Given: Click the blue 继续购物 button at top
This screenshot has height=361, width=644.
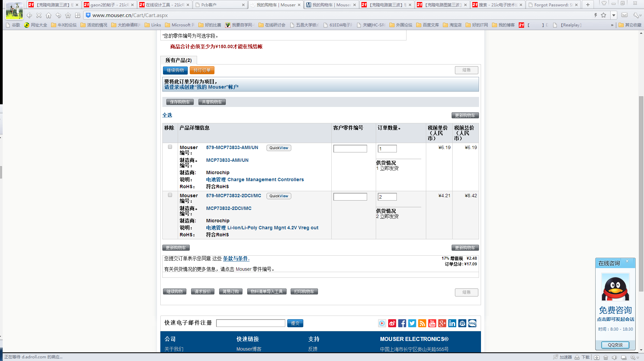Looking at the screenshot, I should click(175, 70).
